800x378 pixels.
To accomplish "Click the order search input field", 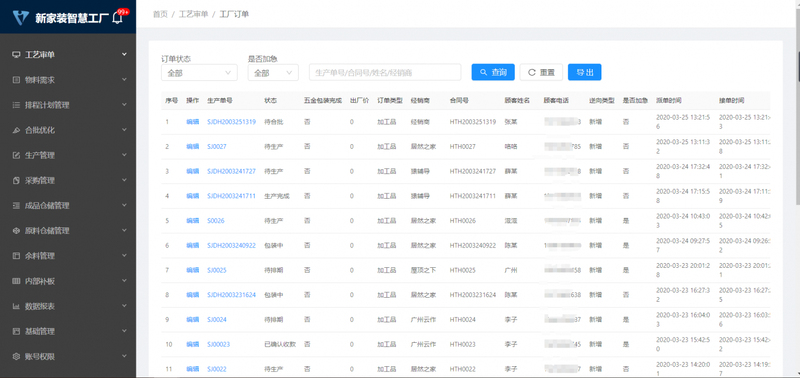I will point(385,72).
